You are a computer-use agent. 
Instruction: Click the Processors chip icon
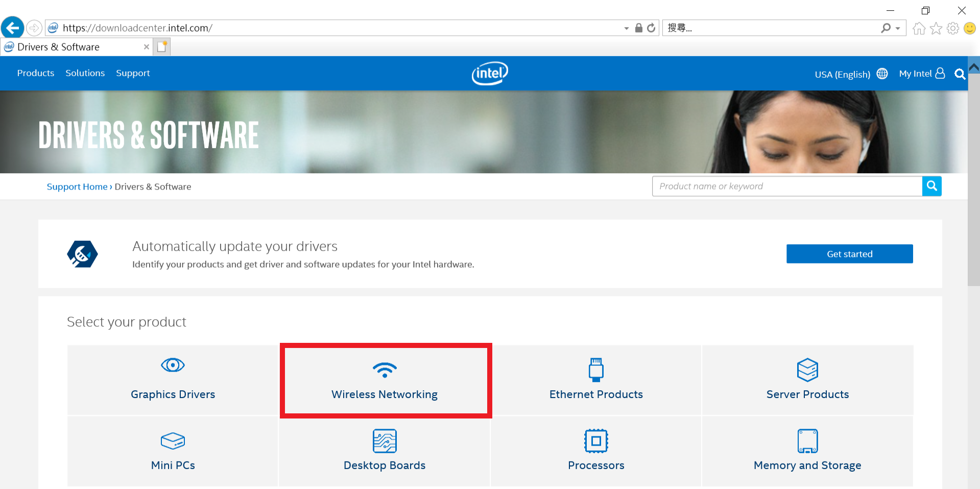click(x=596, y=441)
